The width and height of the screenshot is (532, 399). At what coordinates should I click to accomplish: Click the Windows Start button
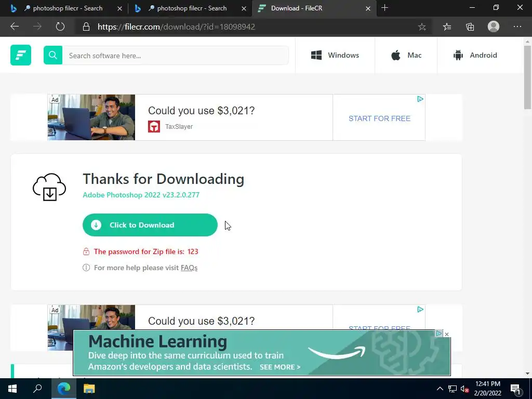pos(12,389)
